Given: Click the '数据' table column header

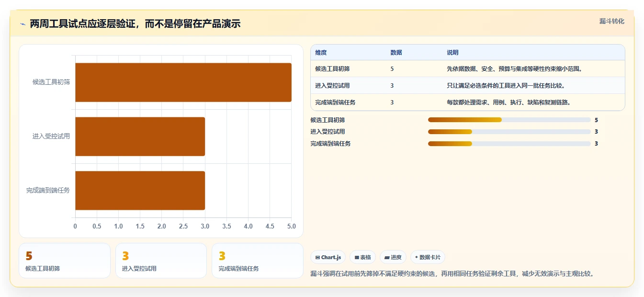Looking at the screenshot, I should point(396,53).
